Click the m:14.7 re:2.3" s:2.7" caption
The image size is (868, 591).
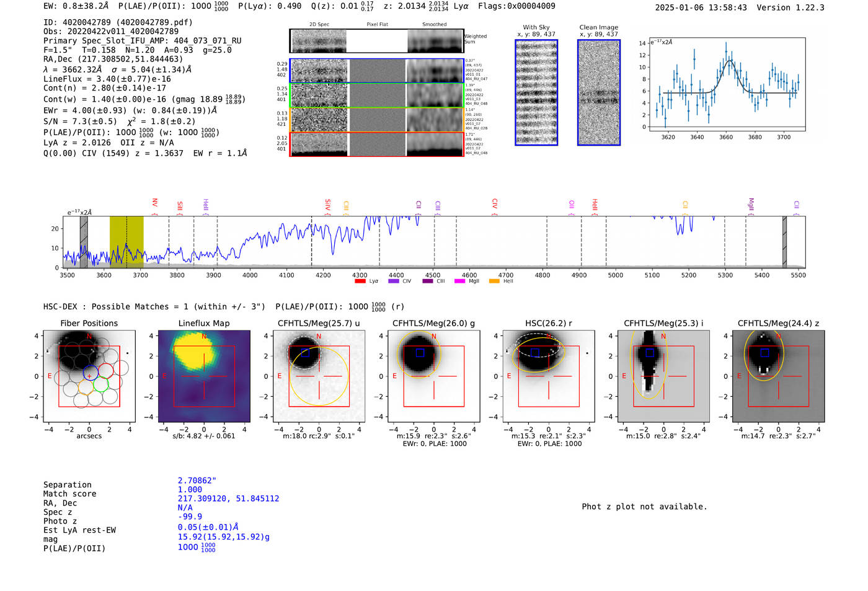[x=778, y=436]
